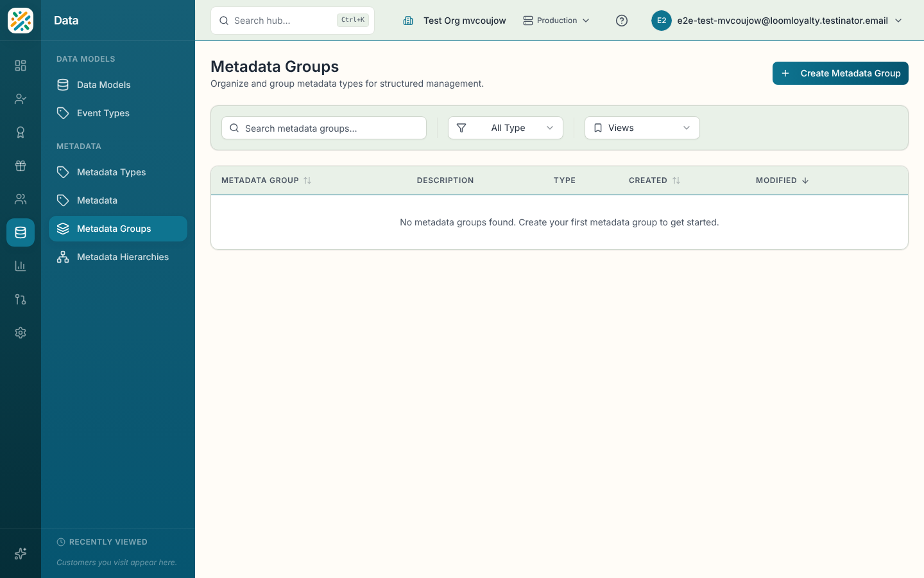
Task: Click the Test Org mvcoujow organization name
Action: coord(465,21)
